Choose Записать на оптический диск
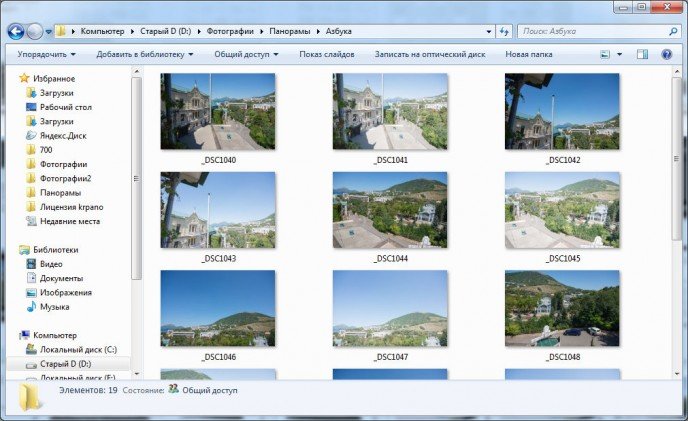688x421 pixels. pyautogui.click(x=430, y=54)
